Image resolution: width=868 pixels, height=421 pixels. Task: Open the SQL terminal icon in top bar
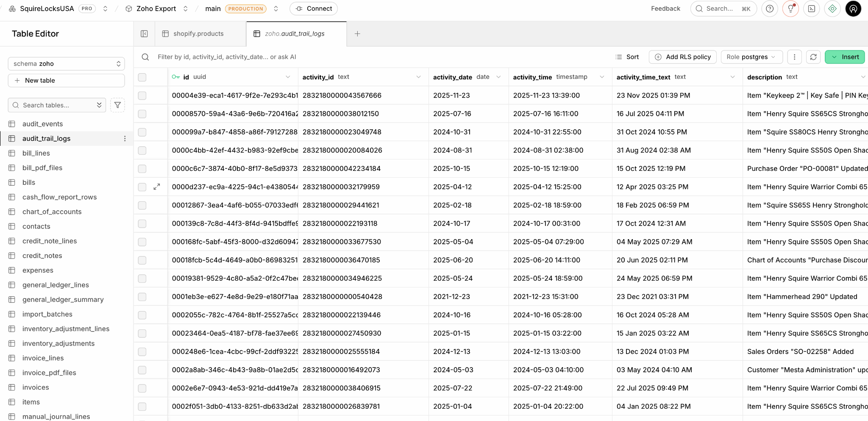[812, 8]
